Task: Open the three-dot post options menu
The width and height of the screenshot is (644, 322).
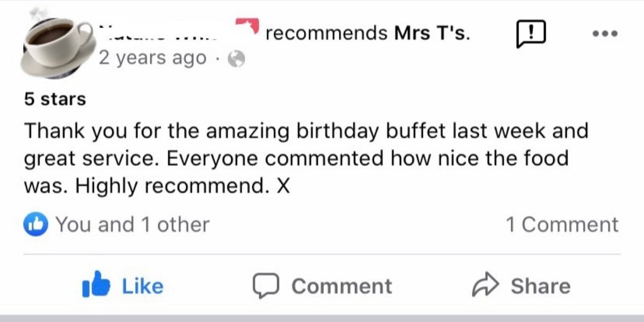Action: 605,34
